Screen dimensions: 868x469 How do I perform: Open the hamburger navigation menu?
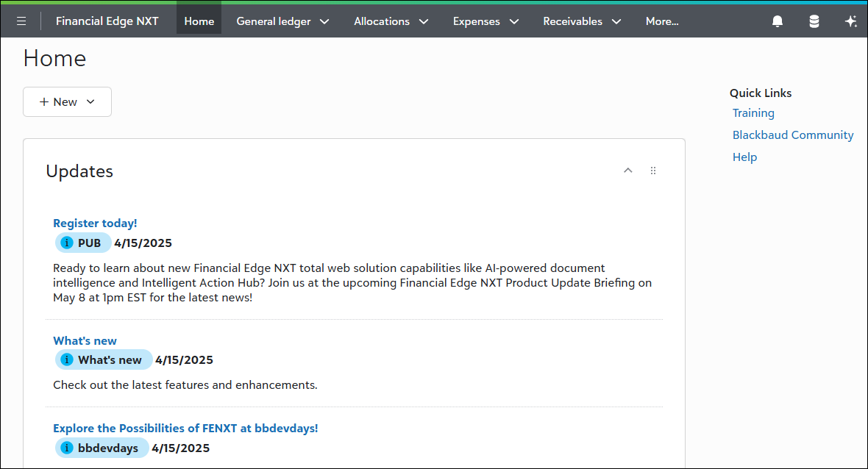click(x=21, y=21)
